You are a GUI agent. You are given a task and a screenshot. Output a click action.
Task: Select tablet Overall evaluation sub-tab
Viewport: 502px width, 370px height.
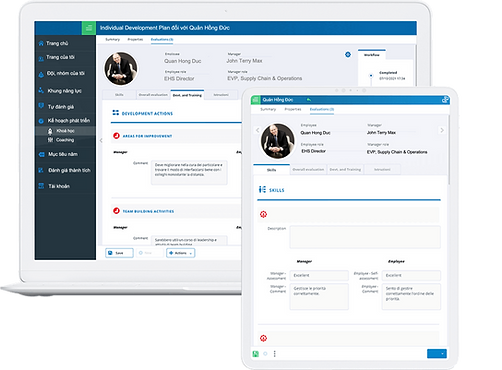(308, 169)
